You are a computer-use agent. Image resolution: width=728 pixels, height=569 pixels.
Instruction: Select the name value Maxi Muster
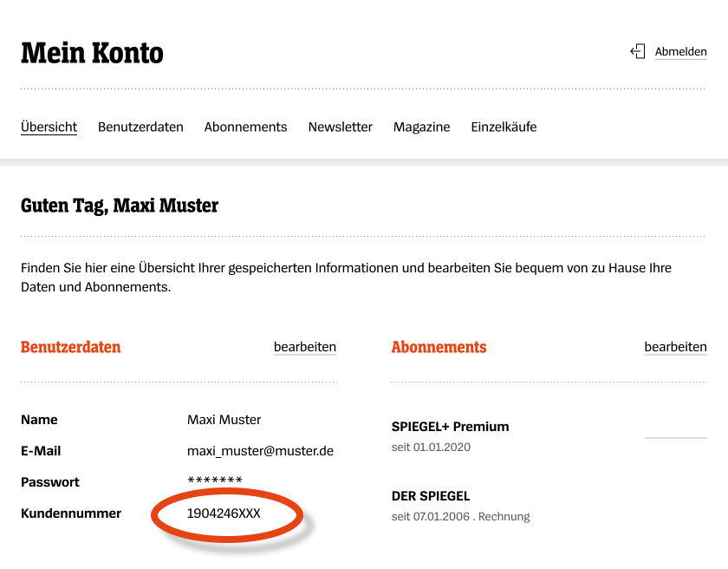click(224, 420)
